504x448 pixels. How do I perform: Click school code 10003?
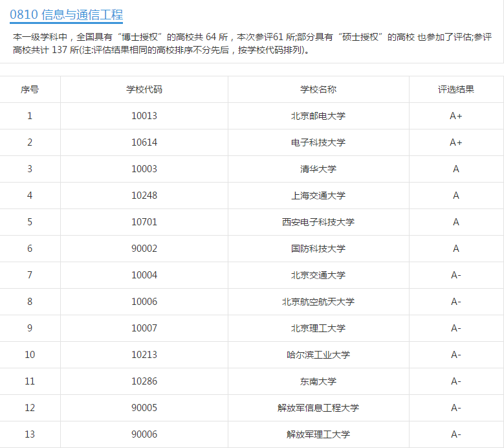pyautogui.click(x=144, y=169)
